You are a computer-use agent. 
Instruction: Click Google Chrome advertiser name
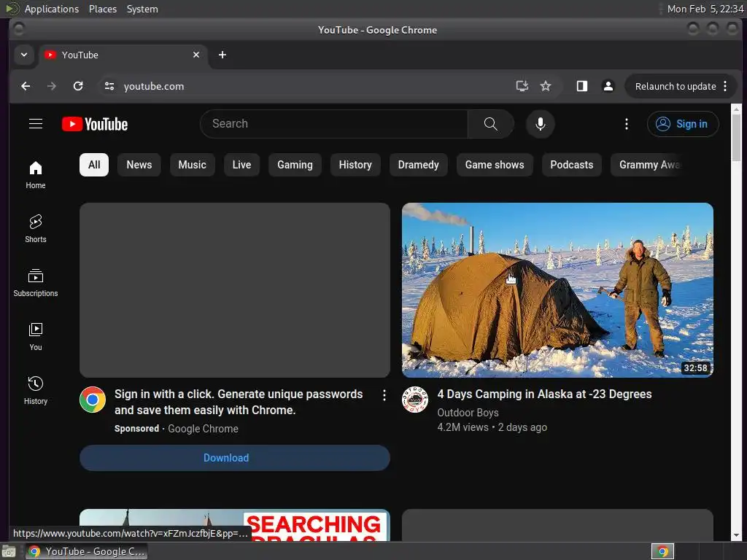pos(203,429)
